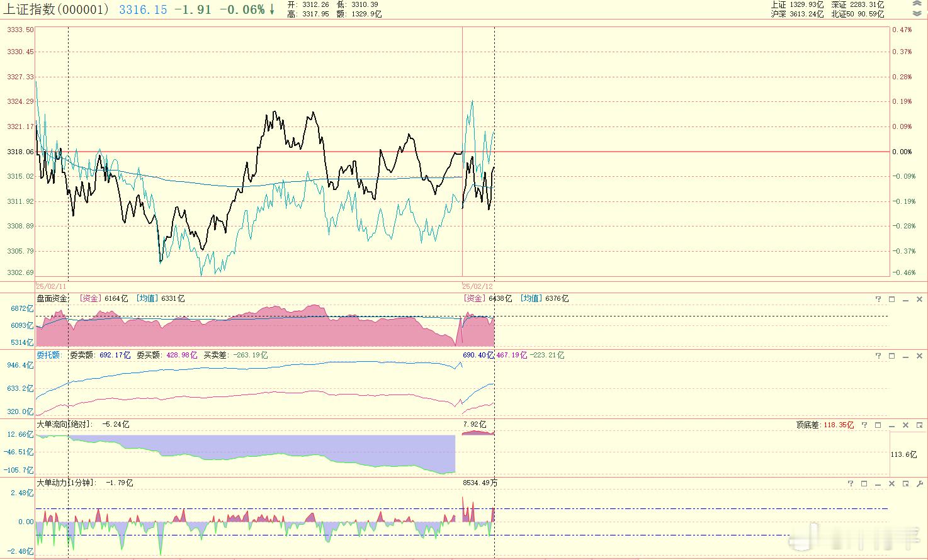
Task: Click the change percentage -0.06%
Action: click(242, 9)
